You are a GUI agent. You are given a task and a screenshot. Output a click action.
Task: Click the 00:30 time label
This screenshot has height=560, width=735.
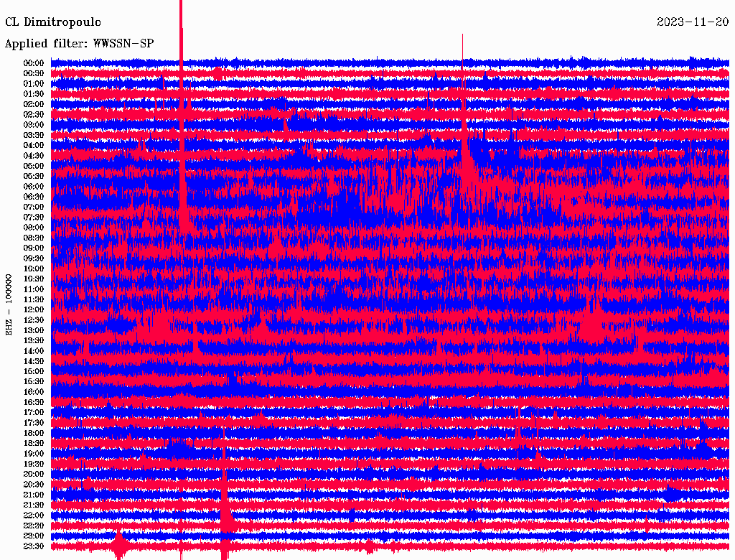point(34,73)
